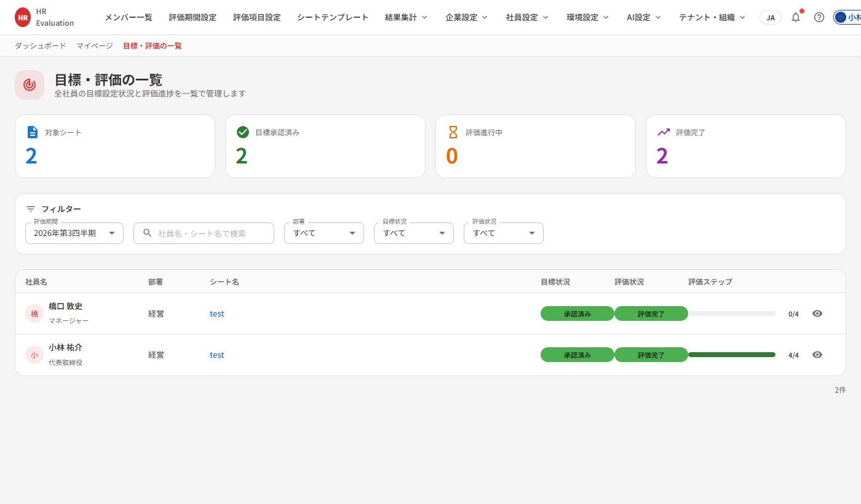Screen dimensions: 861x504
Task: Click the HR Evaluation logo icon
Action: 23,18
